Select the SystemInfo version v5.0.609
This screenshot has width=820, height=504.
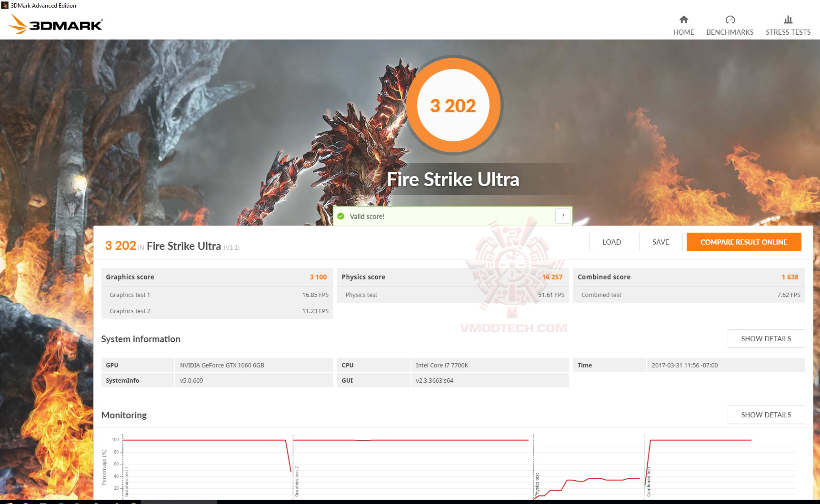click(191, 380)
